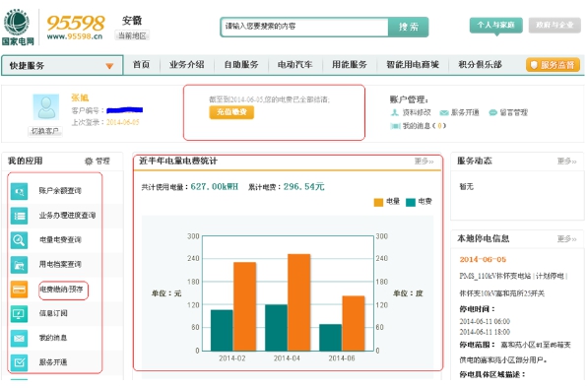The height and width of the screenshot is (388, 588).
Task: Open 用电档案查询 link
Action: coord(60,265)
